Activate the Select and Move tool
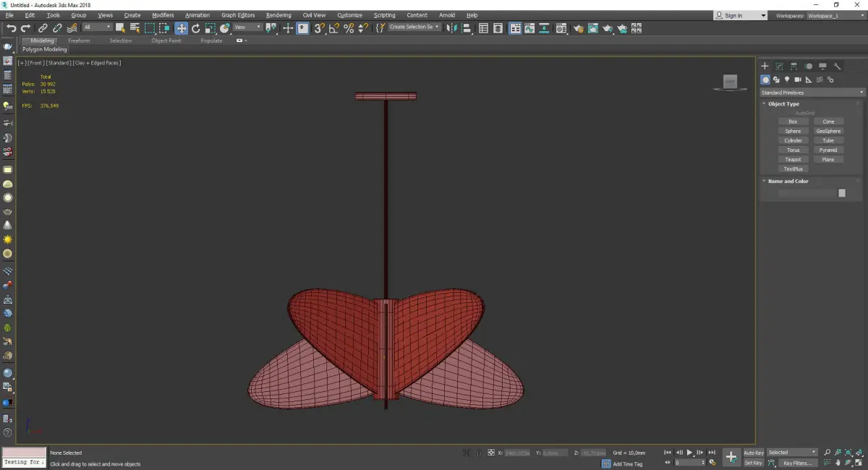868x470 pixels. tap(181, 28)
